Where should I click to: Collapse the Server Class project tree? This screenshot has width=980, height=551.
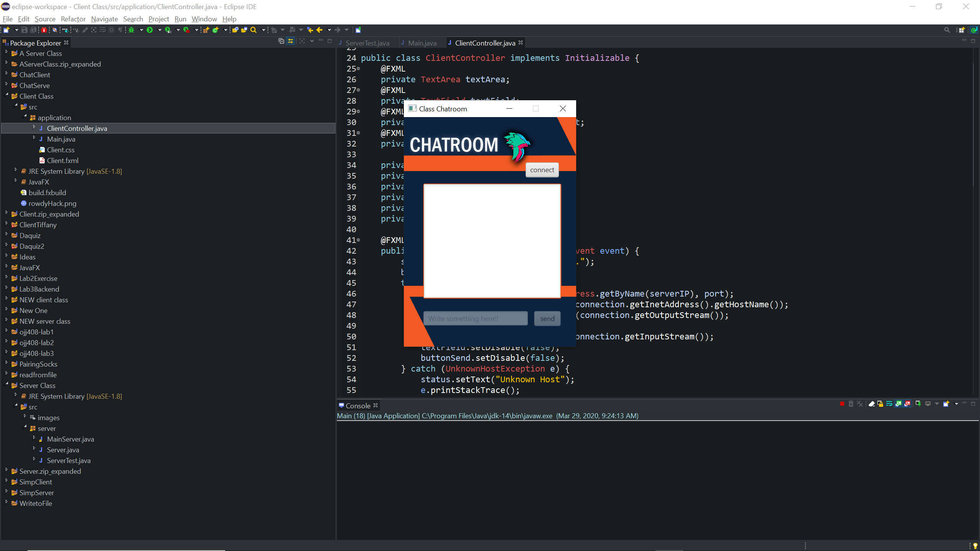(7, 384)
